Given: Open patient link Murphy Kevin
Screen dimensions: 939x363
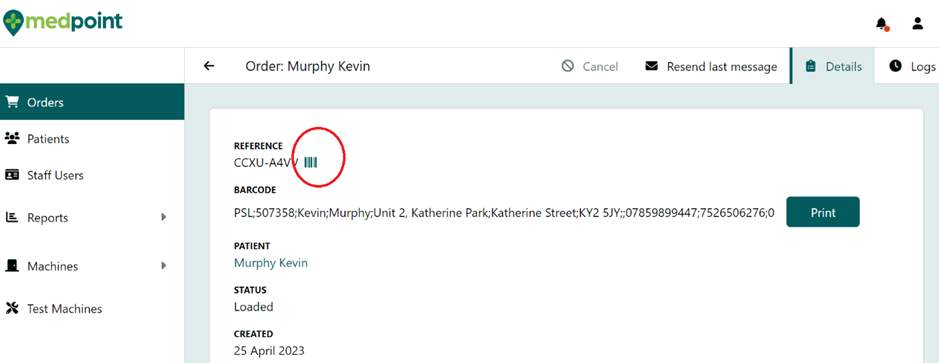Looking at the screenshot, I should pos(271,263).
